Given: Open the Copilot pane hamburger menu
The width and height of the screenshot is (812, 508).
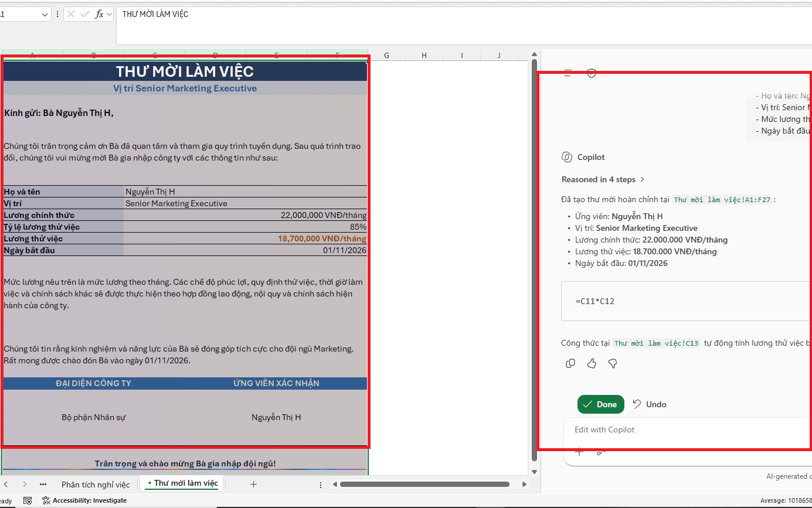Looking at the screenshot, I should 568,73.
